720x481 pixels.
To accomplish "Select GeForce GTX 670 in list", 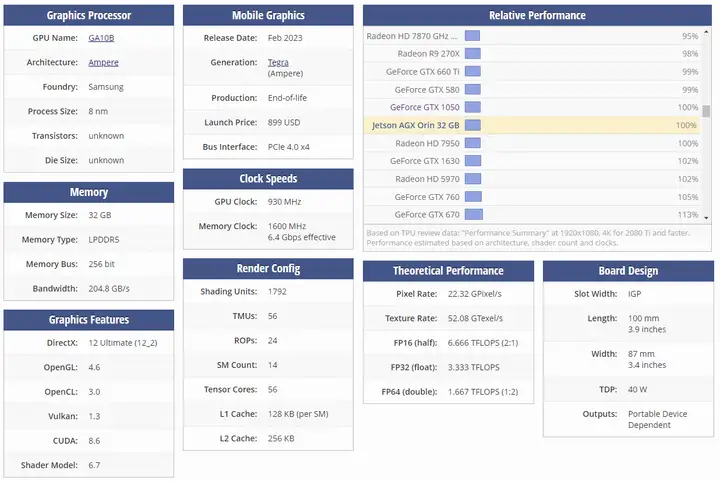I will pos(427,214).
